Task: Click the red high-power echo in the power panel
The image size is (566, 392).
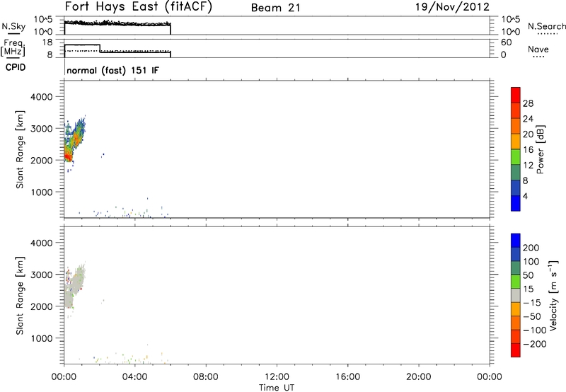Action: click(67, 156)
